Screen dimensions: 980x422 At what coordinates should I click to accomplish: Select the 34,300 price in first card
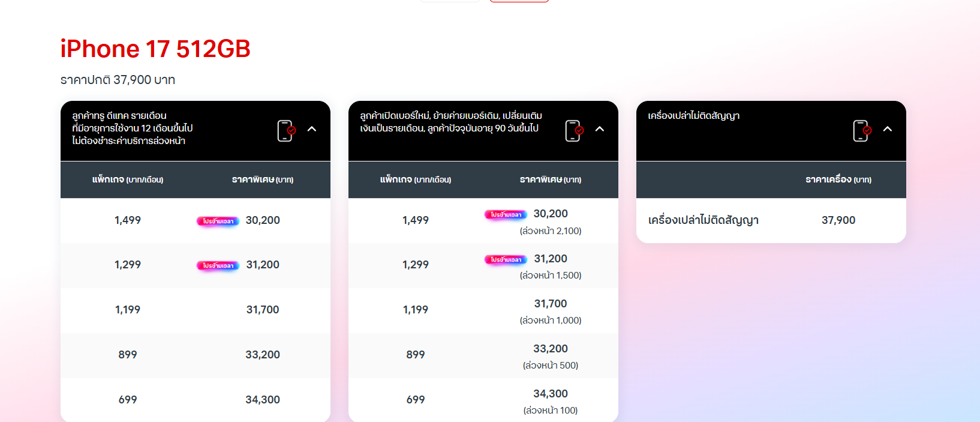pyautogui.click(x=263, y=400)
